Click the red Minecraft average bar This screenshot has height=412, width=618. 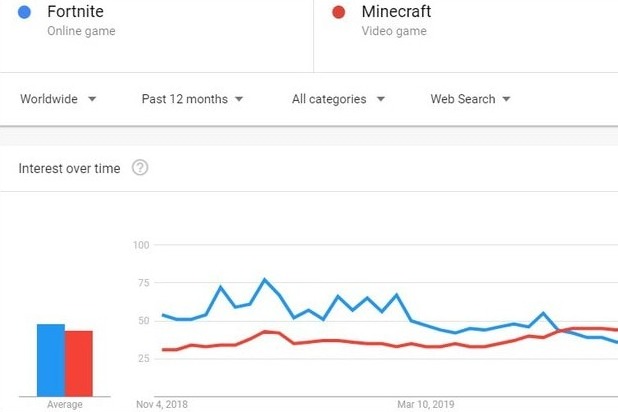coord(79,363)
